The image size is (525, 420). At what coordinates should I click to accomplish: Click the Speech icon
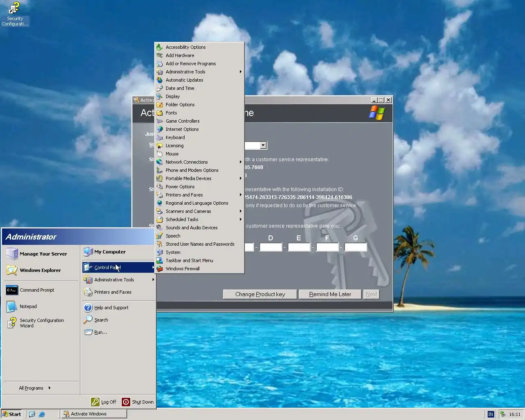click(x=160, y=236)
